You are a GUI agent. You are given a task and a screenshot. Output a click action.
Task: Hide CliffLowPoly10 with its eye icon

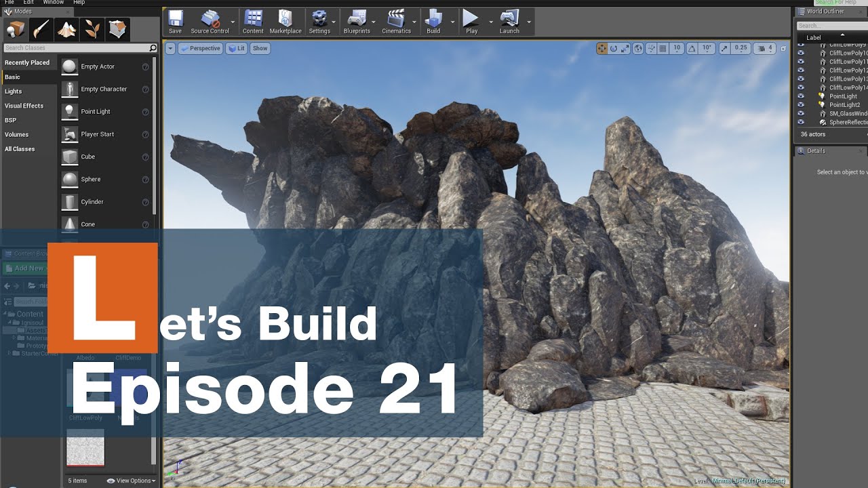(x=801, y=53)
